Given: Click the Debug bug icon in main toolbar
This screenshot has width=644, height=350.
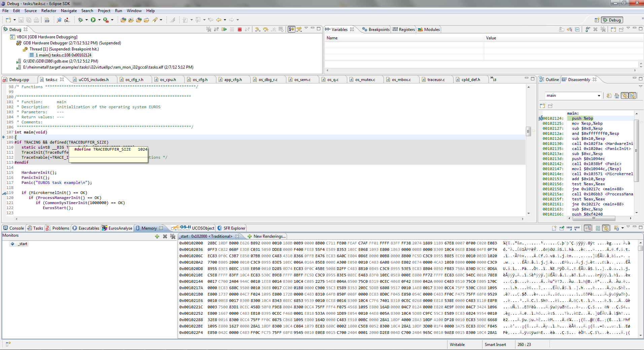Looking at the screenshot, I should tap(80, 20).
